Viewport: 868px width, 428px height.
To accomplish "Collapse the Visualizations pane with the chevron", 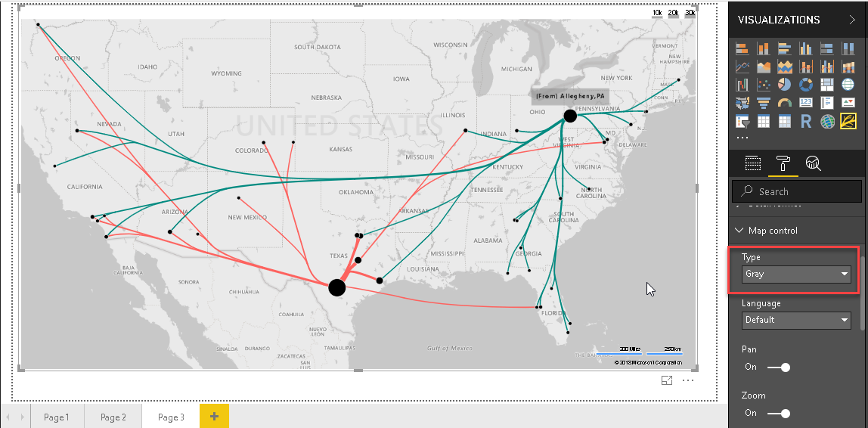I will (852, 20).
